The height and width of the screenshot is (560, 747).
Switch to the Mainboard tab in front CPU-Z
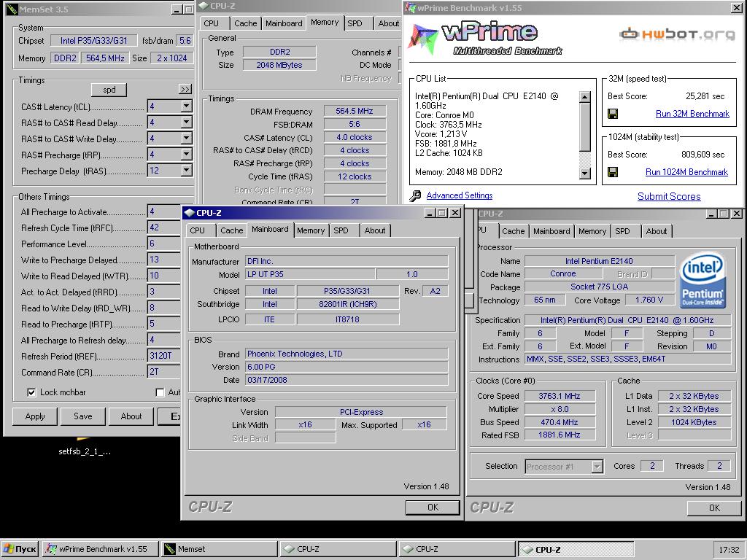(x=270, y=229)
